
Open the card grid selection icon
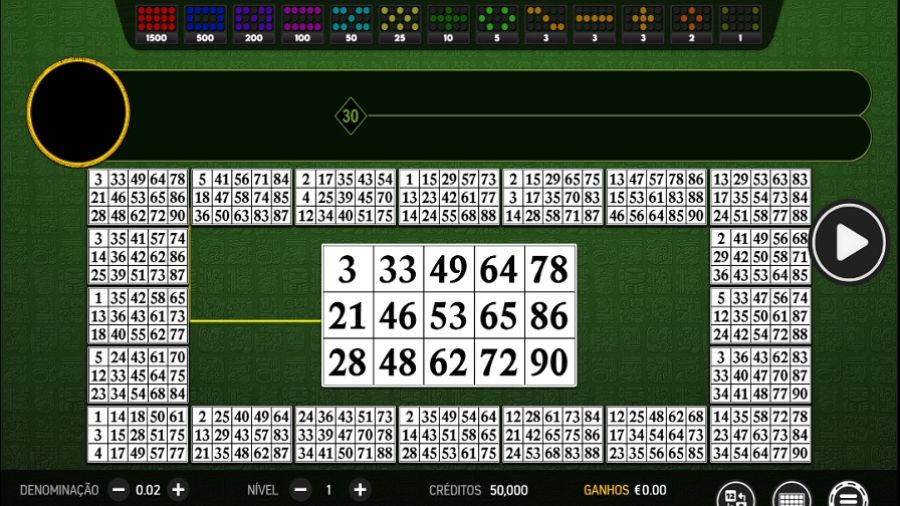click(792, 495)
